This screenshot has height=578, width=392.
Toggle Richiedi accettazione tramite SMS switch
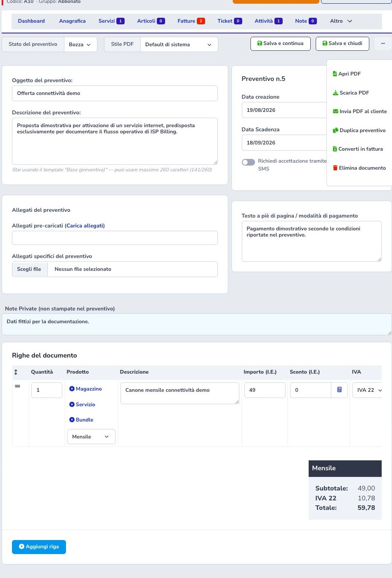248,162
